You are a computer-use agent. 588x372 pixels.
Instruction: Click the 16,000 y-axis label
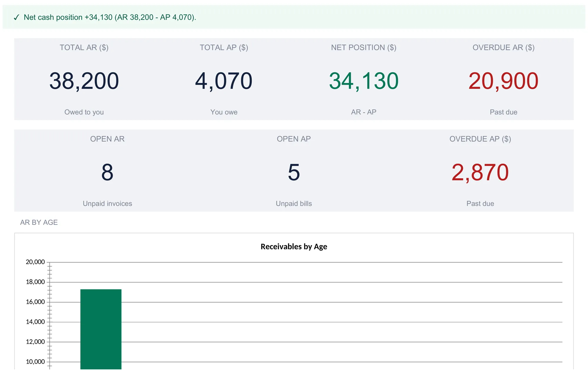pos(35,302)
